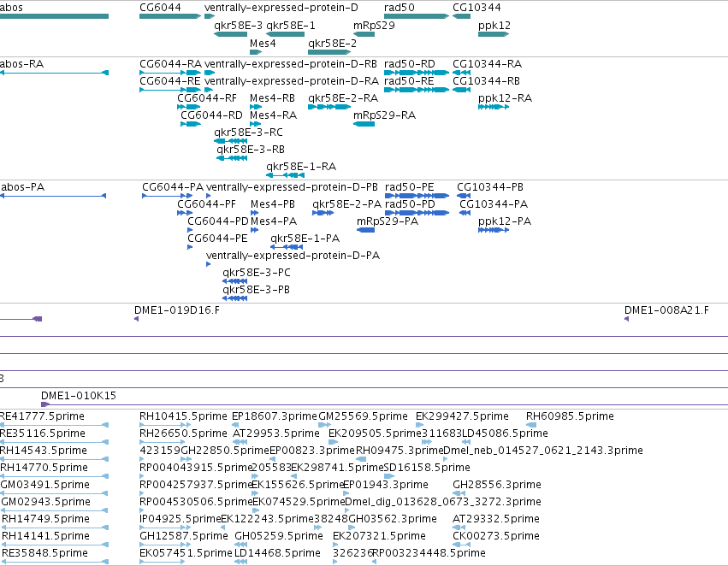Screen dimensions: 728x566
Task: Select the rad50 gene bar
Action: pyautogui.click(x=417, y=16)
